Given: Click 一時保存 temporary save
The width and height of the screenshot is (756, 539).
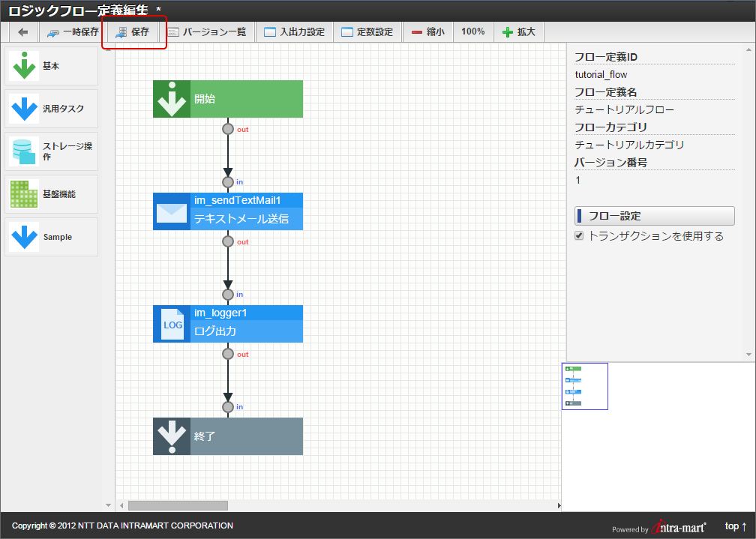Looking at the screenshot, I should pos(73,32).
